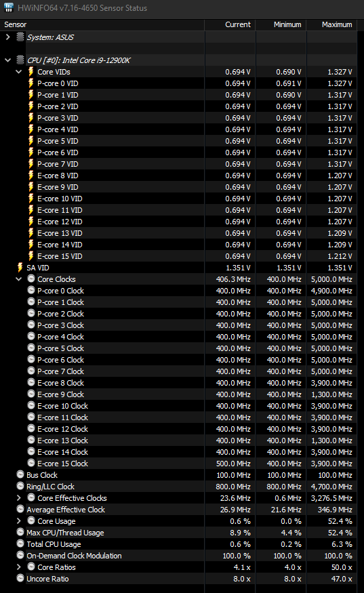Click E-core 15 Clock current 500.0 MHz
Image resolution: width=364 pixels, height=593 pixels.
point(233,464)
